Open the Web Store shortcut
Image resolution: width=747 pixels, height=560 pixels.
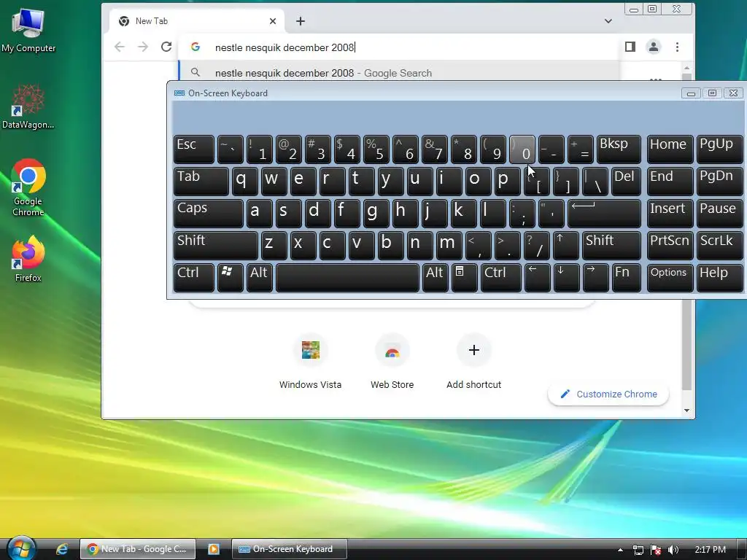tap(392, 362)
